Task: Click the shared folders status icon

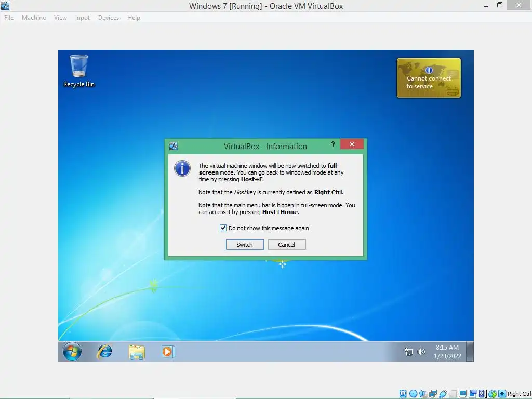Action: tap(453, 394)
